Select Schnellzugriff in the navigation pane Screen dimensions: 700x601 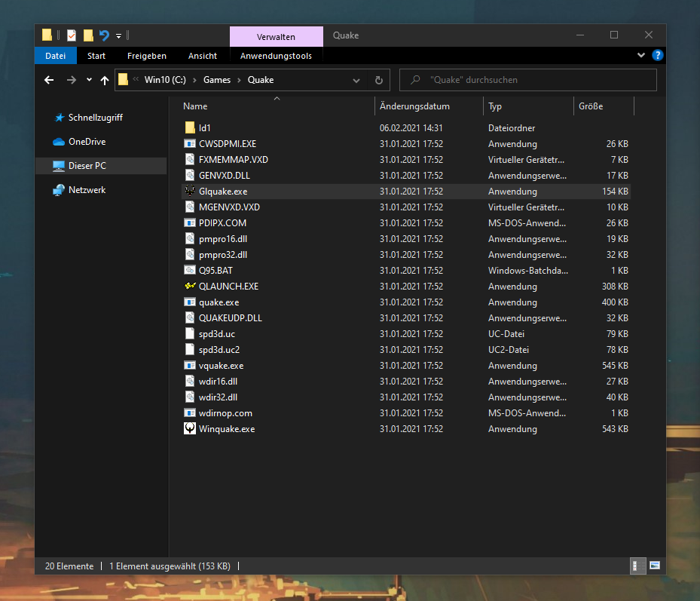click(95, 118)
